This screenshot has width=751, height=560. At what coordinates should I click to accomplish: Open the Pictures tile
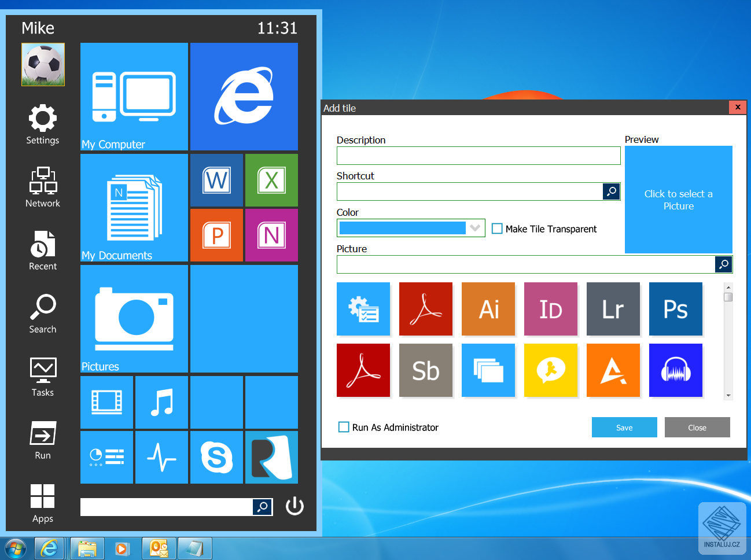point(134,318)
